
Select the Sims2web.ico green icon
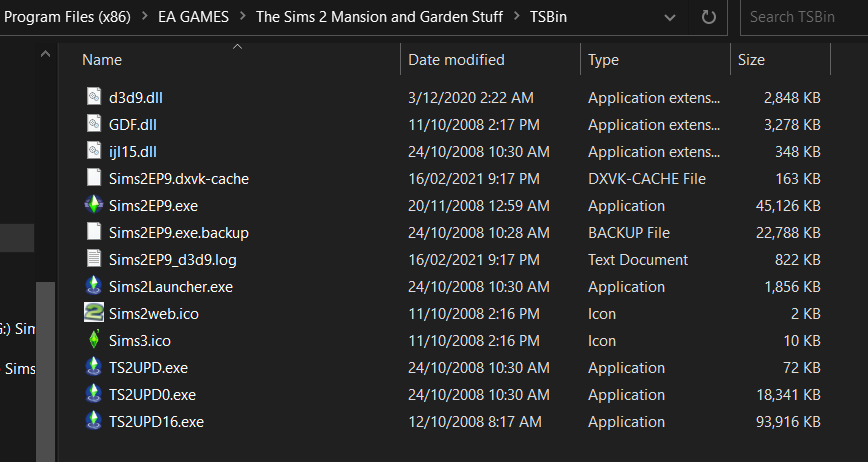pos(94,314)
